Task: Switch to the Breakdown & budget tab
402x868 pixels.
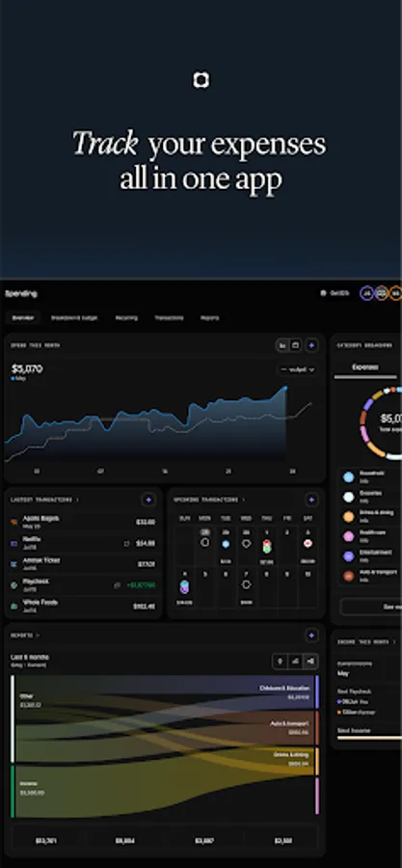Action: 74,317
